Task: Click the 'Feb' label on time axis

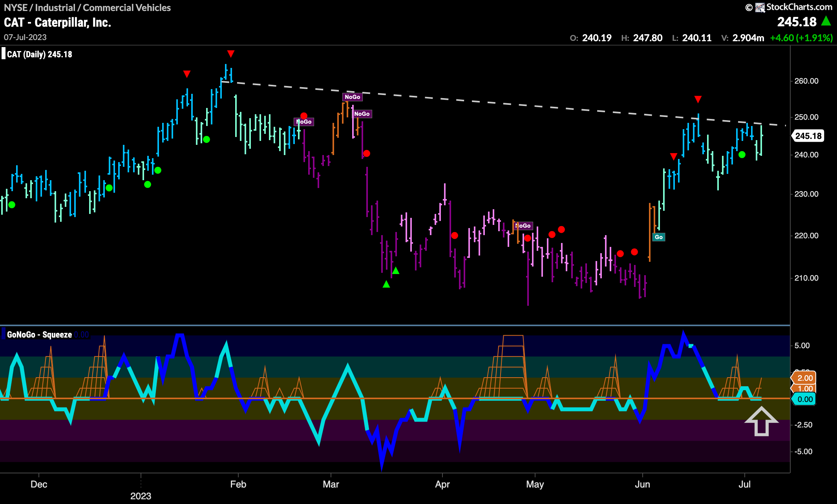Action: pos(238,484)
